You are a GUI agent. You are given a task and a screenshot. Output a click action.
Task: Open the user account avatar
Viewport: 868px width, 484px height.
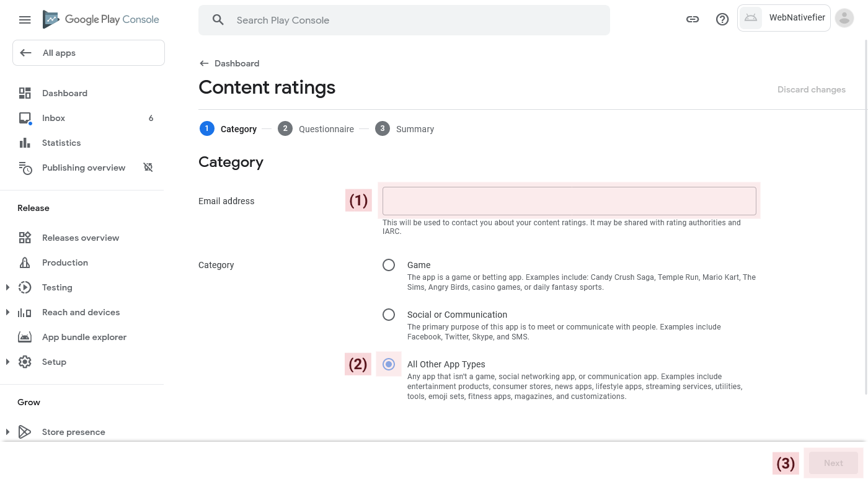pos(844,18)
